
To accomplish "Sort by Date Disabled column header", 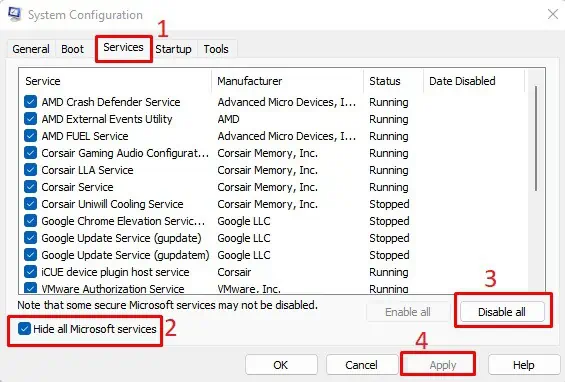I will point(474,81).
